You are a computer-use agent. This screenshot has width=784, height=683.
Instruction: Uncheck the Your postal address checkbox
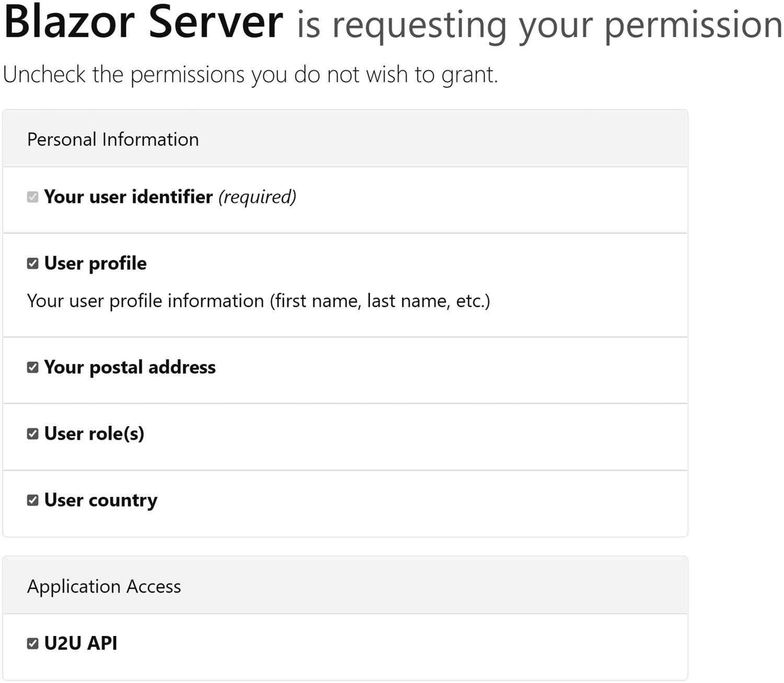point(32,367)
